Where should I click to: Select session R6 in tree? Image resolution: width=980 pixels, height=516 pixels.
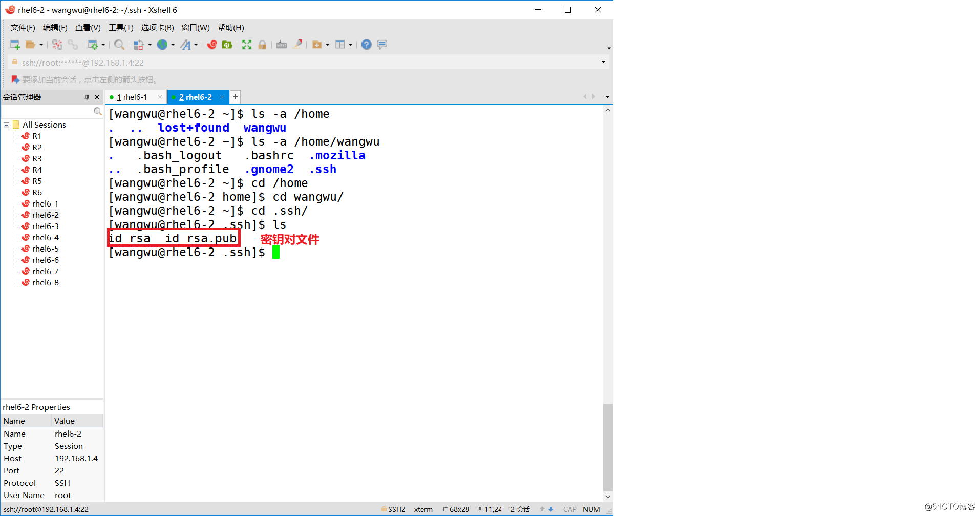[x=37, y=193]
